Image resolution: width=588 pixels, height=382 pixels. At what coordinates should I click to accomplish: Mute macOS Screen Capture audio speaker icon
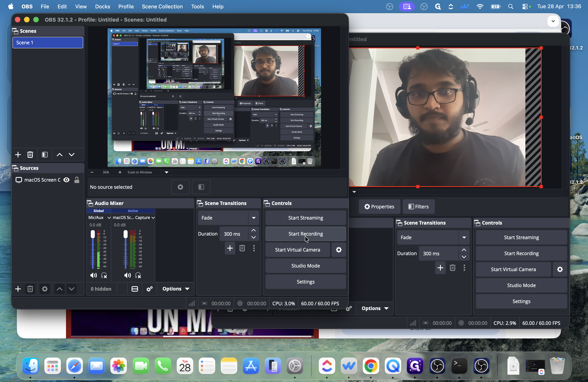click(x=127, y=275)
